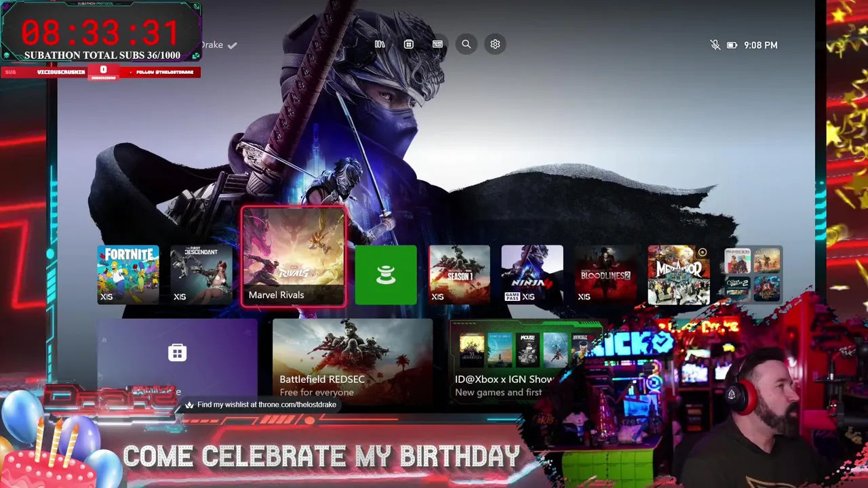Open the Search magnifier icon

coord(467,44)
